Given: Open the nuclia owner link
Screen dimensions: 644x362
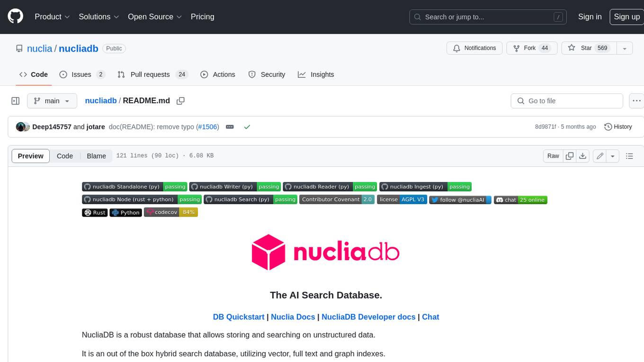Looking at the screenshot, I should coord(40,48).
